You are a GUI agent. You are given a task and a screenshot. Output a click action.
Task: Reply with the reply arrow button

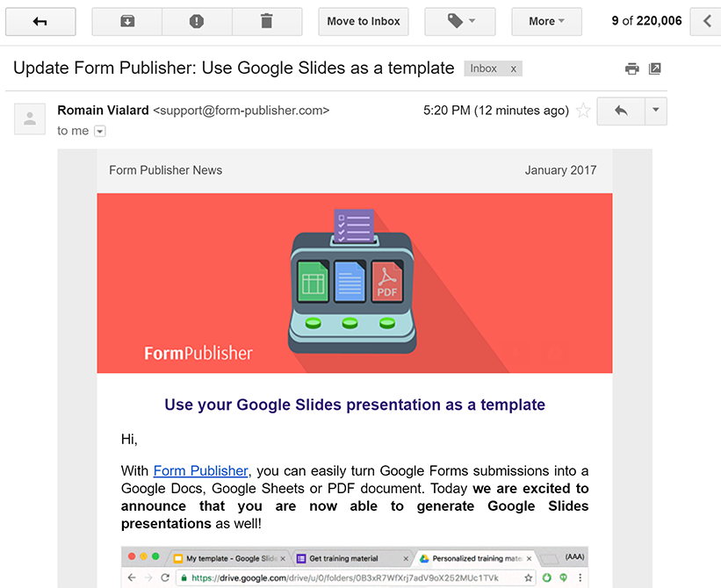(621, 111)
